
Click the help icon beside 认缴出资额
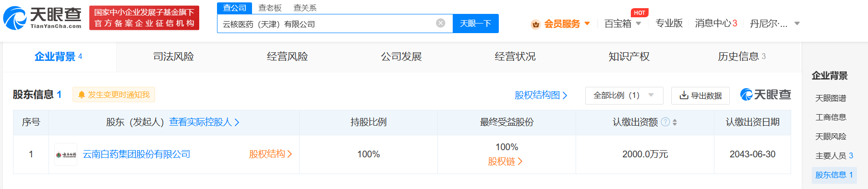pos(665,122)
